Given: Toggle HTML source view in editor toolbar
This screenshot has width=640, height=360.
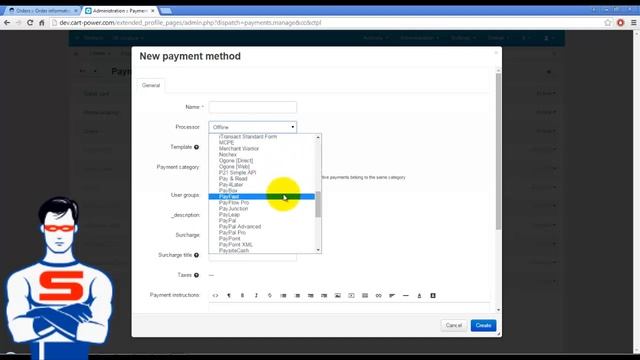Looking at the screenshot, I should (216, 296).
